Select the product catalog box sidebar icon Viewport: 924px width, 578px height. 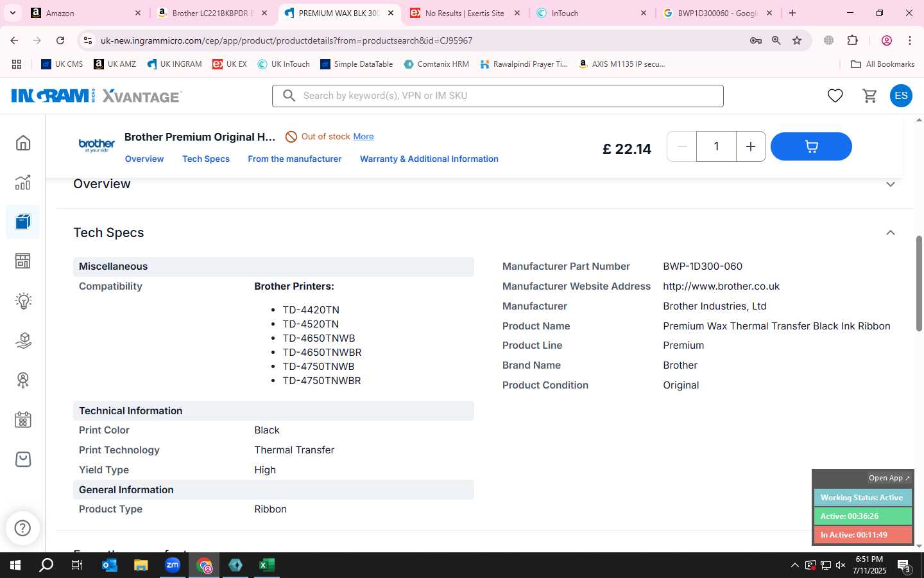tap(23, 222)
